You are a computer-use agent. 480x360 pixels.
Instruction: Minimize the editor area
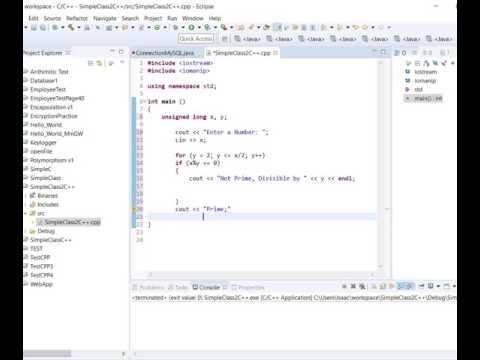coord(374,52)
